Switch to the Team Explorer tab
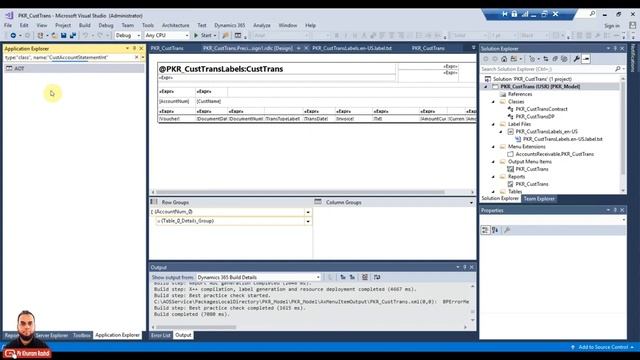Viewport: 640px width, 360px height. point(539,198)
